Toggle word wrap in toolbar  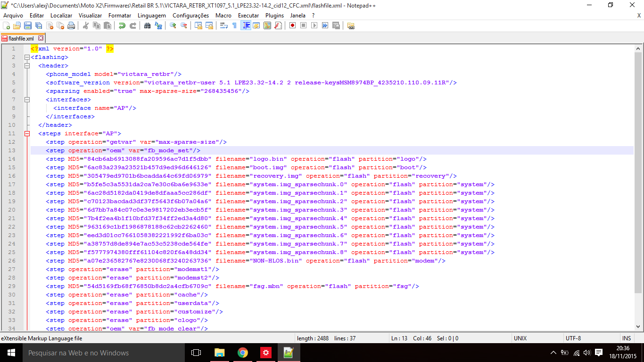click(224, 25)
